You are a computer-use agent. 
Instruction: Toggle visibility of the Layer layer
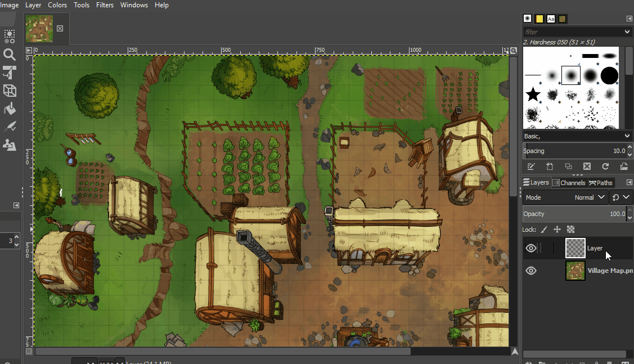530,248
